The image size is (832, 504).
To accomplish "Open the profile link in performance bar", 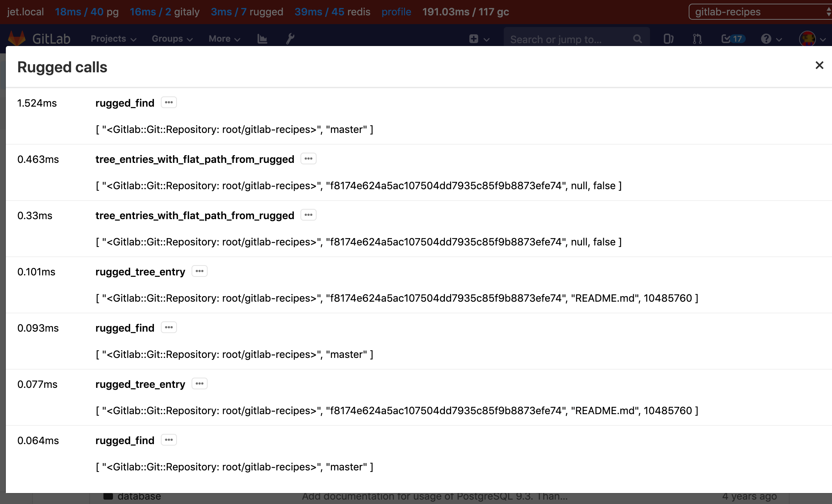I will [396, 12].
